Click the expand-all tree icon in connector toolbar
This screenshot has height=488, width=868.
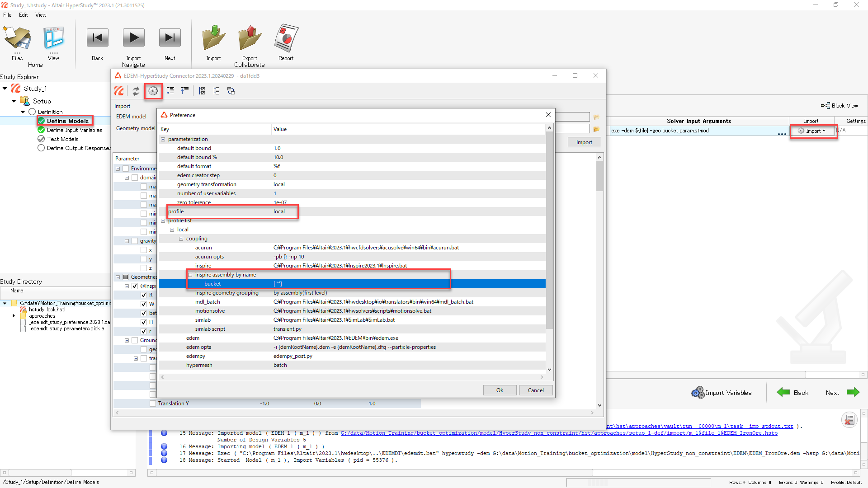(170, 91)
